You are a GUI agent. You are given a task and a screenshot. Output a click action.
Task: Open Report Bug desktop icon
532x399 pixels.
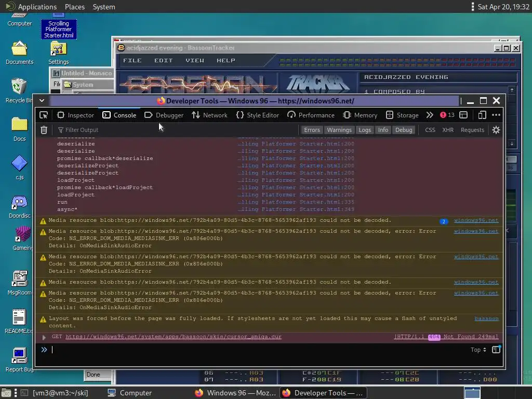coord(19,360)
